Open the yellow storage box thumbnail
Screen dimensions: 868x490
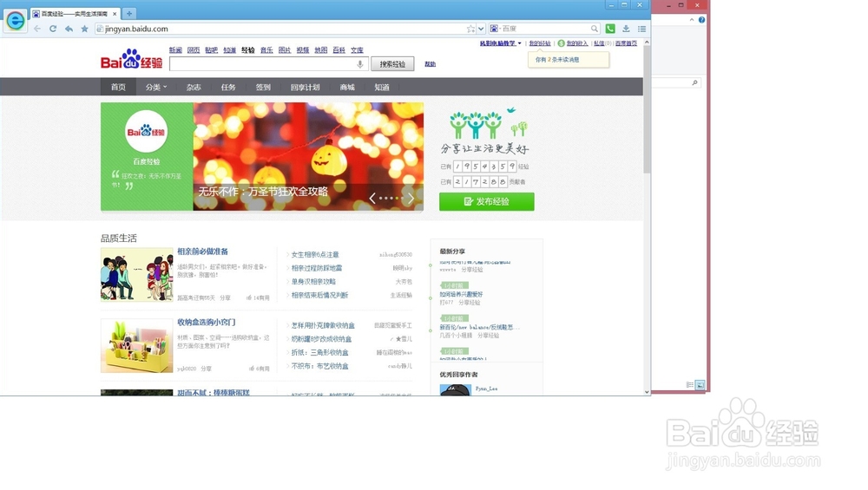coord(137,346)
